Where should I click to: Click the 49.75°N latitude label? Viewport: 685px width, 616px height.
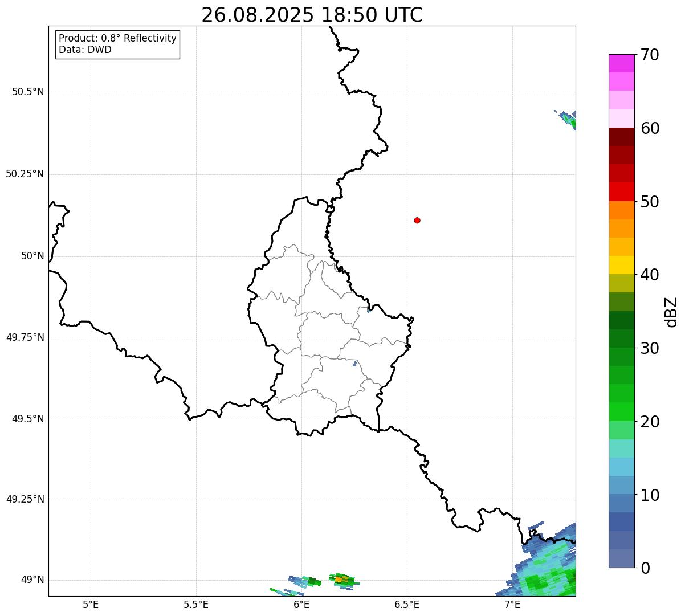pyautogui.click(x=25, y=337)
